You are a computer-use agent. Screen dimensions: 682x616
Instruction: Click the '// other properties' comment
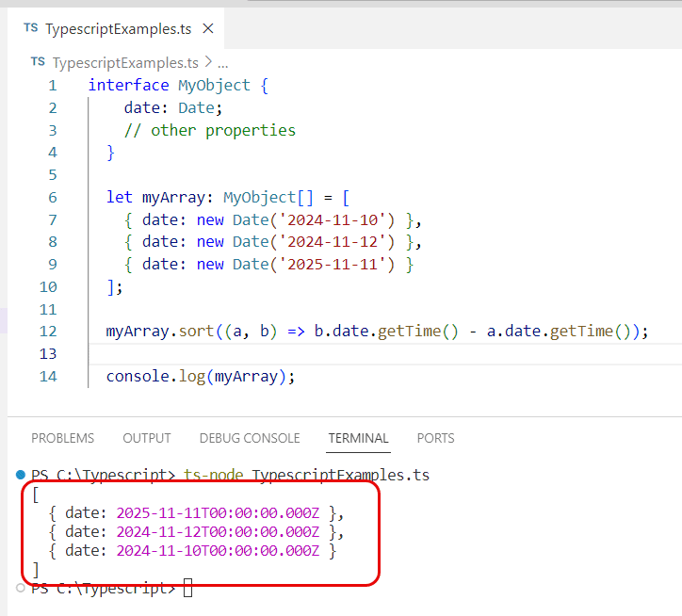click(210, 131)
